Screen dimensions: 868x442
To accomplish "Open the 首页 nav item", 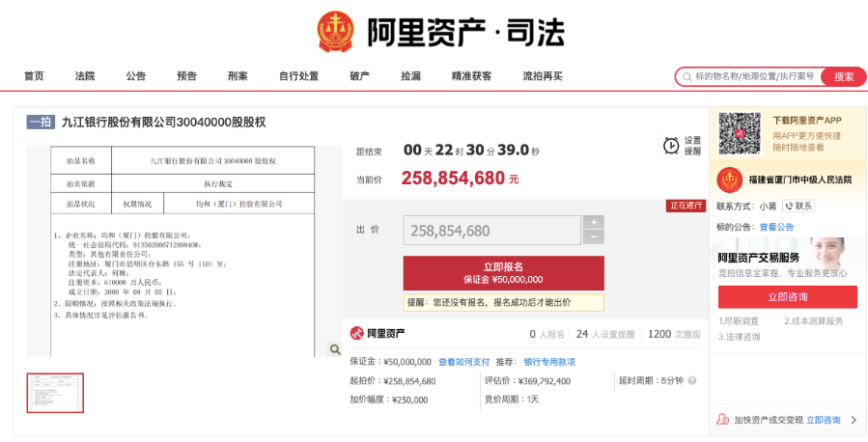I will (x=34, y=76).
